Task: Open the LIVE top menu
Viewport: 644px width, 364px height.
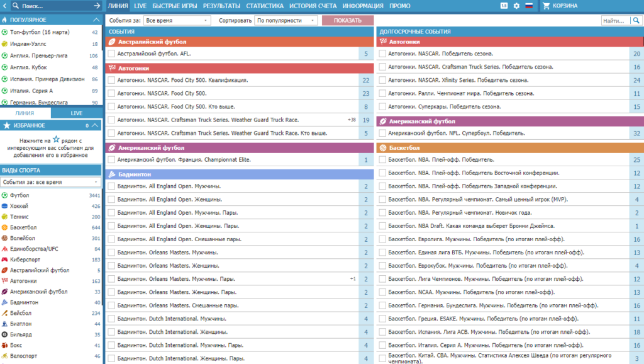Action: coord(140,6)
